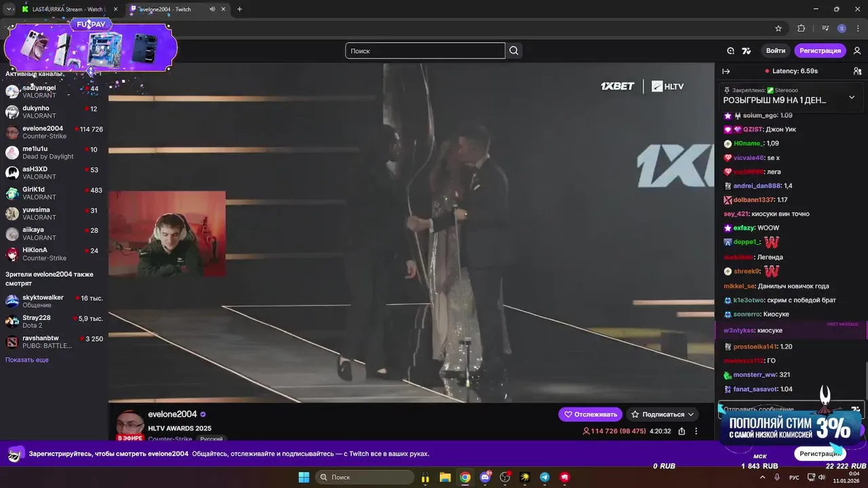The height and width of the screenshot is (488, 868).
Task: Open the chat community users icon
Action: [857, 71]
